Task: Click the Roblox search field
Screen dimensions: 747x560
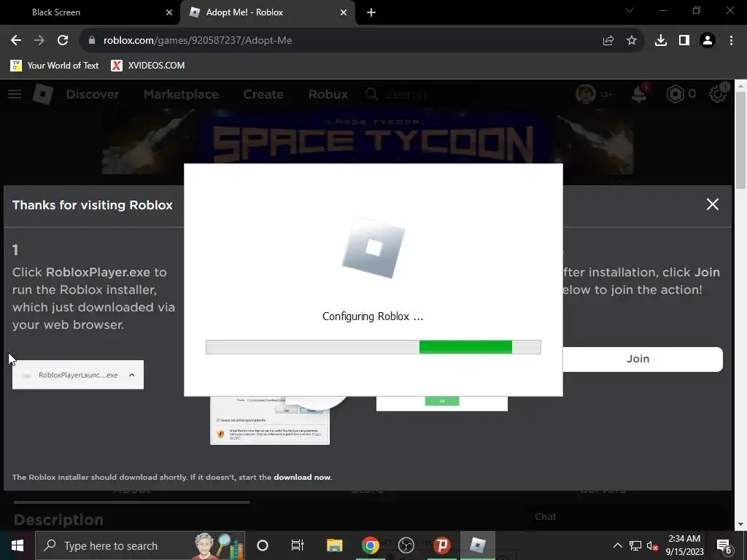Action: [x=422, y=94]
